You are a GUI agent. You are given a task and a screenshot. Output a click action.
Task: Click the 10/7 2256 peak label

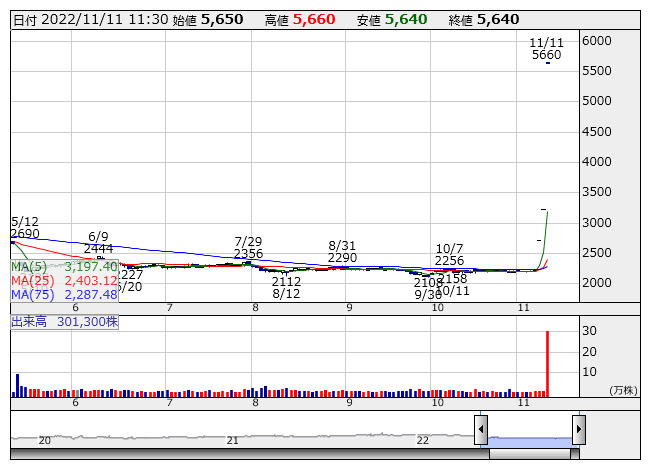click(x=449, y=255)
